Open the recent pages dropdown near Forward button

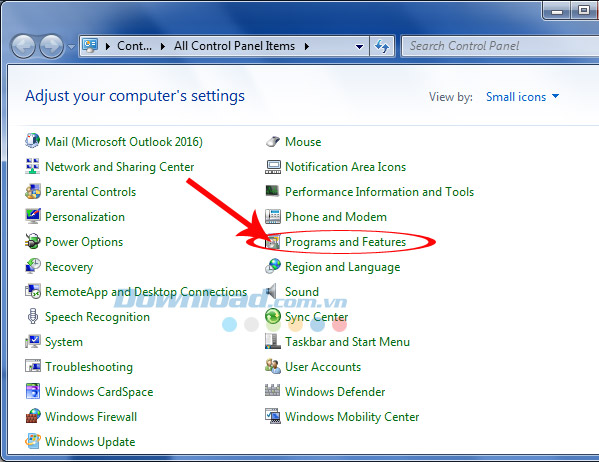pos(71,47)
